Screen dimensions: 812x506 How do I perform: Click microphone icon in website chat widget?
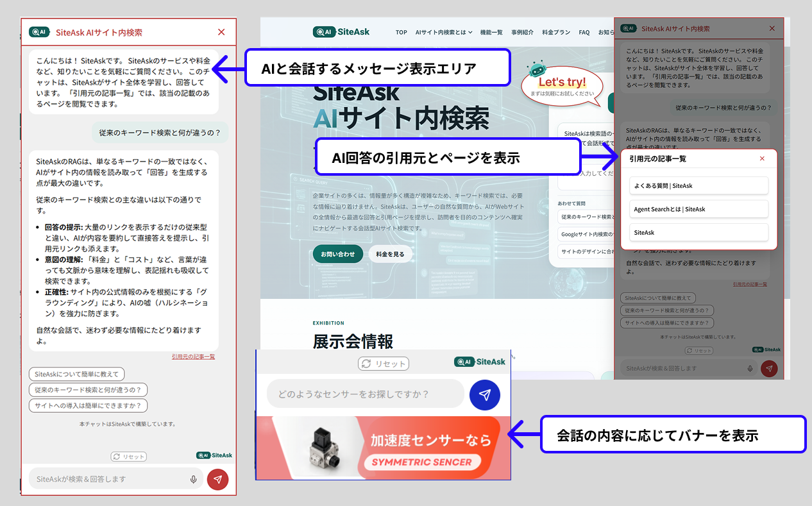pyautogui.click(x=750, y=369)
